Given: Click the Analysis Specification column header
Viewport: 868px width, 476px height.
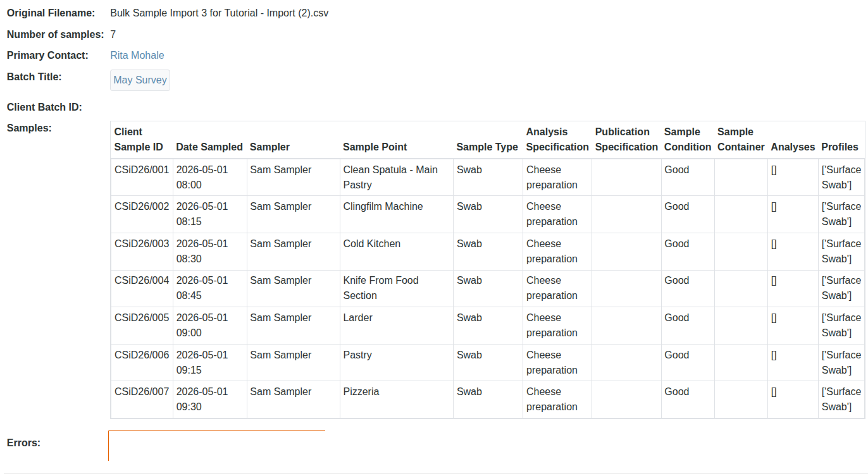Looking at the screenshot, I should click(557, 140).
